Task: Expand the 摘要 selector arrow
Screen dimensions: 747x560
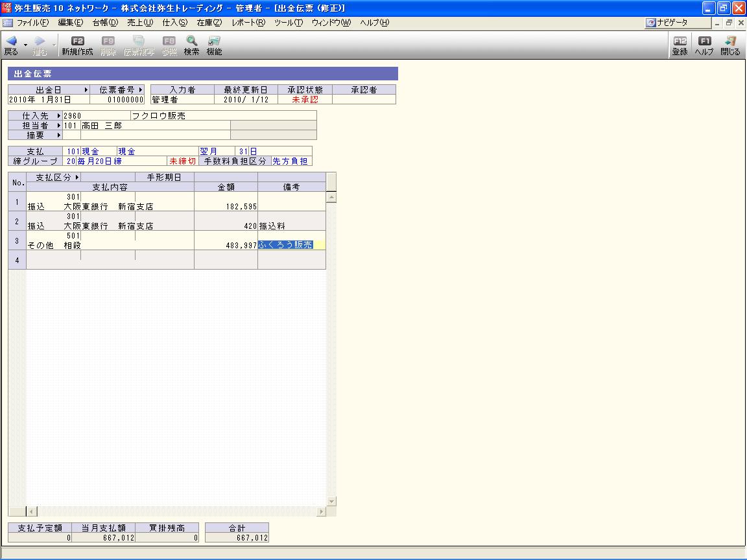Action: coord(58,135)
